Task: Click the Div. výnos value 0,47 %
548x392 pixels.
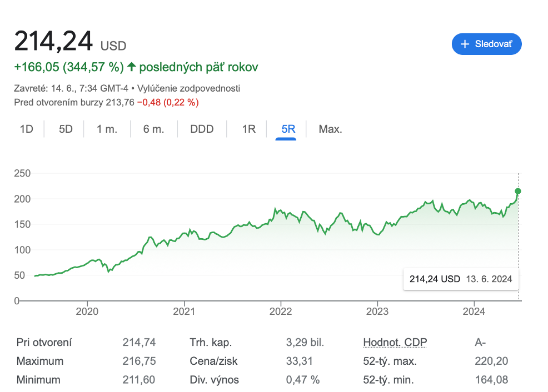Action: tap(303, 380)
